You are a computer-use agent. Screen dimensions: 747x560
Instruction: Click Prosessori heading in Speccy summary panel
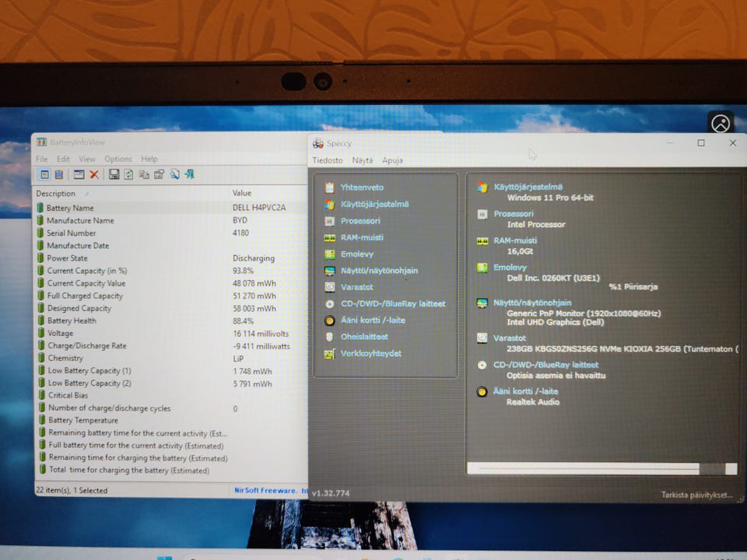point(514,214)
